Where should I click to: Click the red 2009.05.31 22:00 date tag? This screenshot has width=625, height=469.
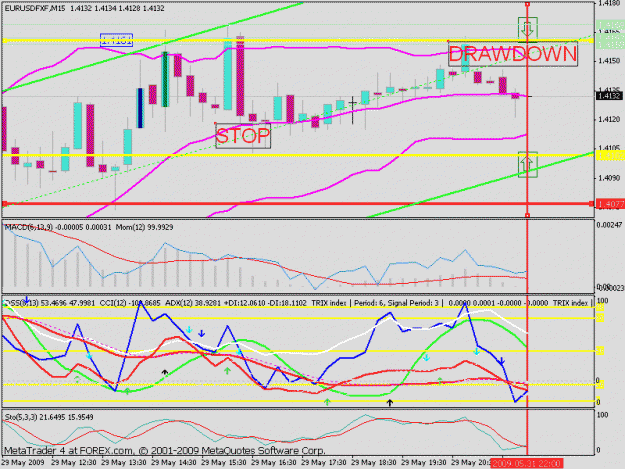tap(527, 463)
